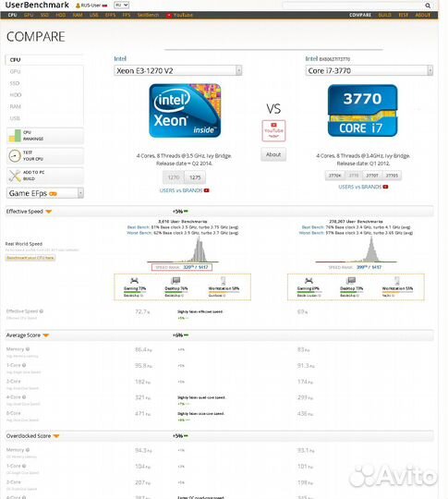Select CPU in the top navigation bar
The image size is (448, 499).
pos(12,15)
